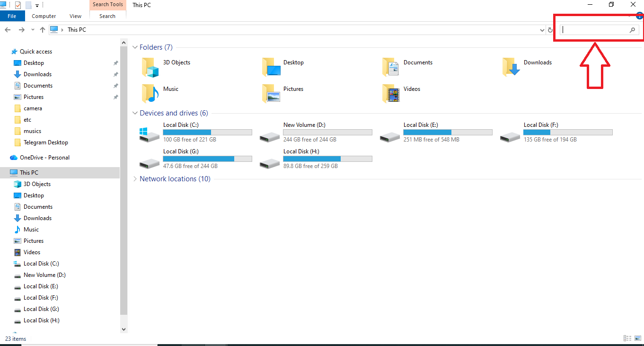The image size is (644, 346).
Task: Select OneDrive - Personal in sidebar
Action: (44, 158)
